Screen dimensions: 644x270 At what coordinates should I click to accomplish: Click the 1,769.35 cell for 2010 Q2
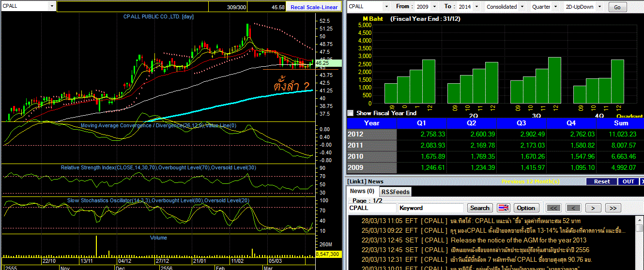(x=471, y=156)
